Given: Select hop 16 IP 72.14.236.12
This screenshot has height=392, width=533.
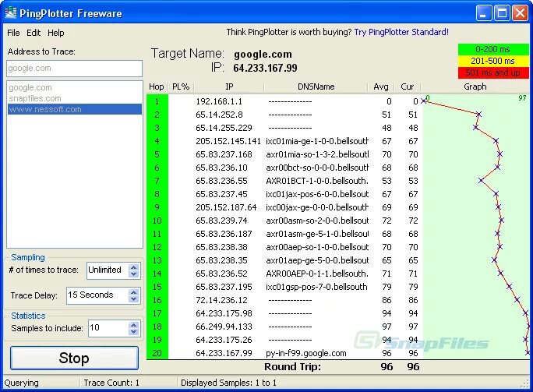Looking at the screenshot, I should coord(221,300).
